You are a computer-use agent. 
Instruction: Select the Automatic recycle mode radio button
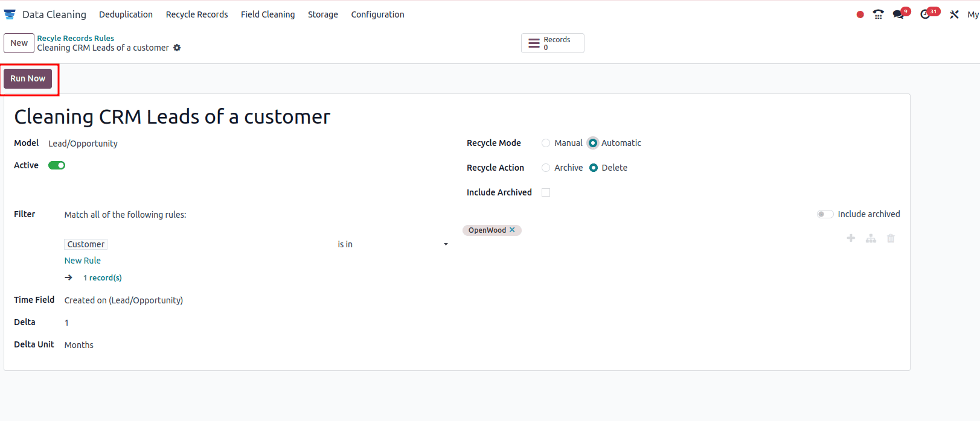pos(593,143)
